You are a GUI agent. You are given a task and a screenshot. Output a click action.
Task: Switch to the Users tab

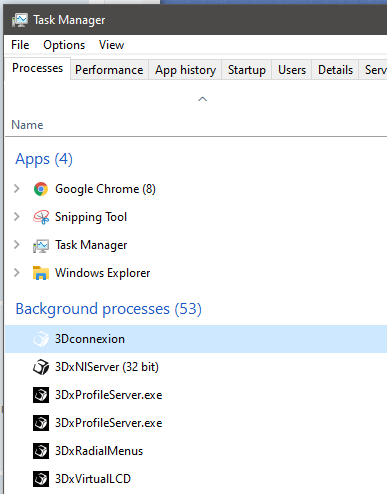click(x=292, y=70)
